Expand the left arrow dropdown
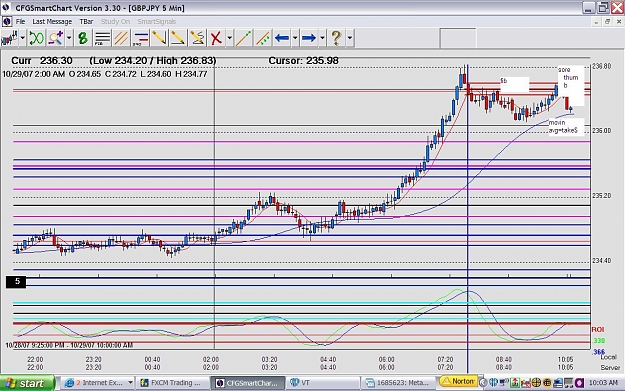625x391 pixels. 295,38
